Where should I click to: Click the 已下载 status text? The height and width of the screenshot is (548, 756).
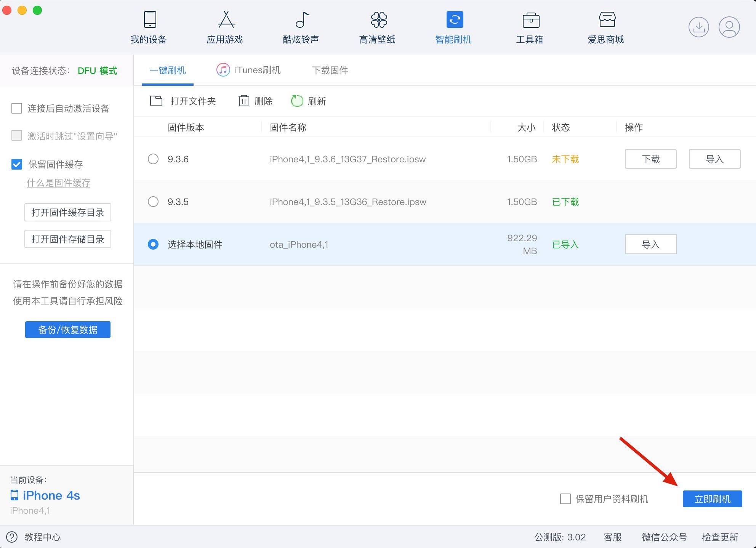(565, 202)
